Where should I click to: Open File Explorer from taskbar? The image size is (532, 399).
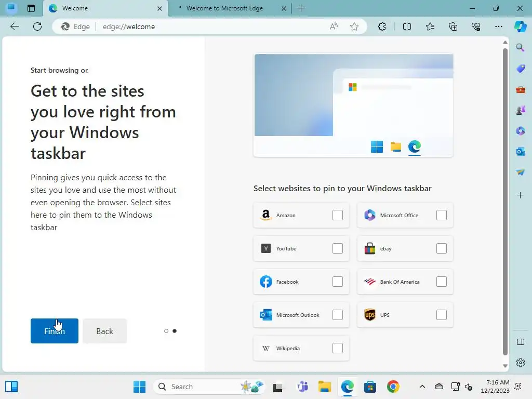(x=324, y=387)
